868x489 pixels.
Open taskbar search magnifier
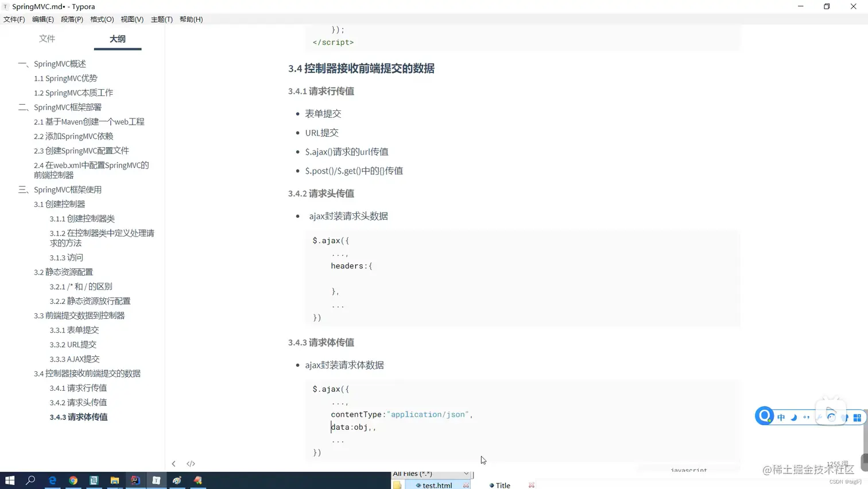pyautogui.click(x=30, y=480)
